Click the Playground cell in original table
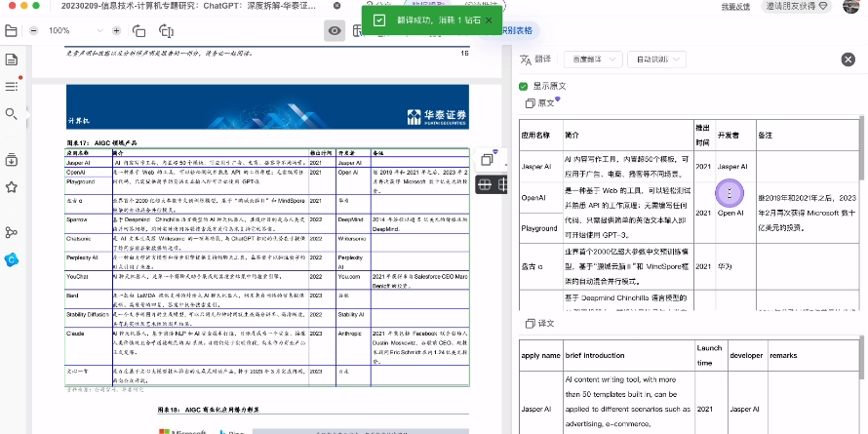Viewport: 868px width, 434px height. tap(541, 228)
